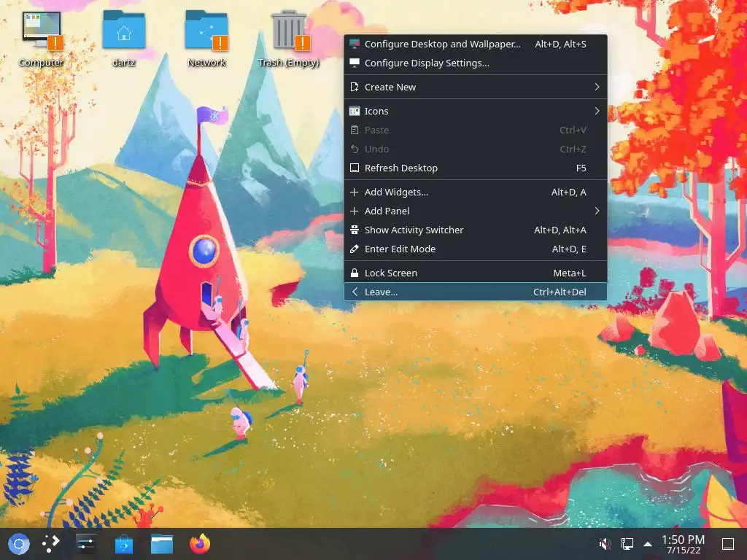The image size is (747, 560).
Task: Open the KDE application launcher in taskbar
Action: [x=19, y=544]
